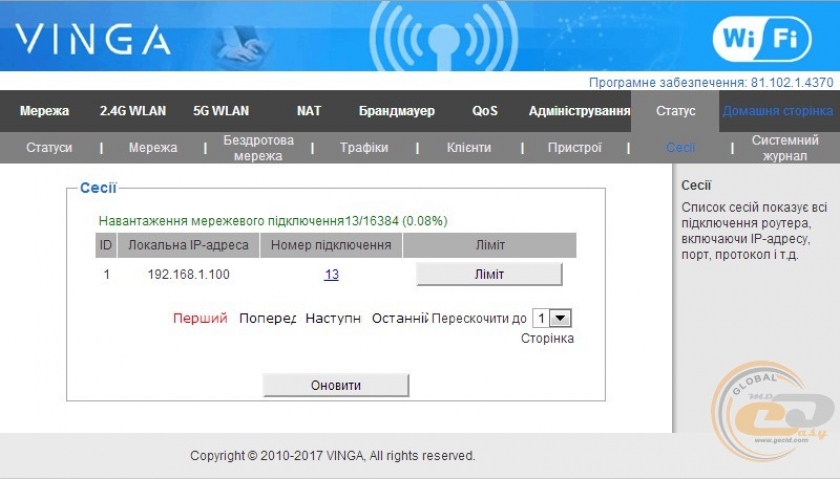Screen dimensions: 840x479
Task: Open the 2.4G WLAN menu
Action: coord(133,111)
